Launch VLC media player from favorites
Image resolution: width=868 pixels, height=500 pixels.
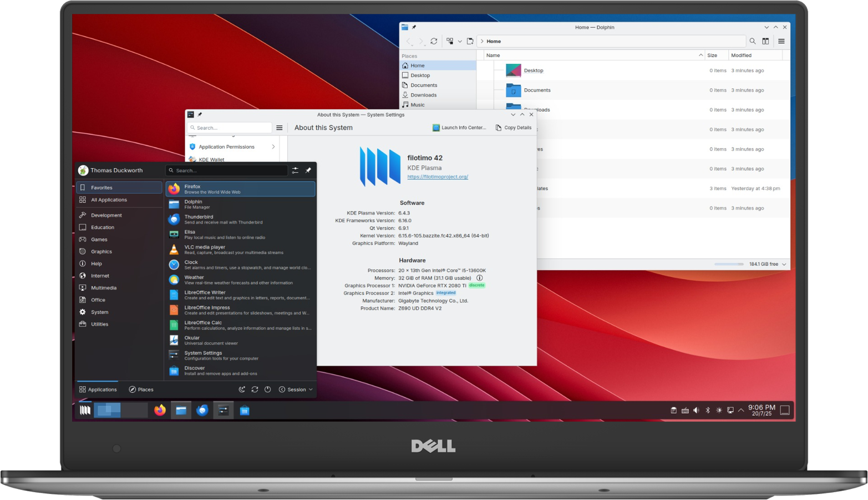240,250
